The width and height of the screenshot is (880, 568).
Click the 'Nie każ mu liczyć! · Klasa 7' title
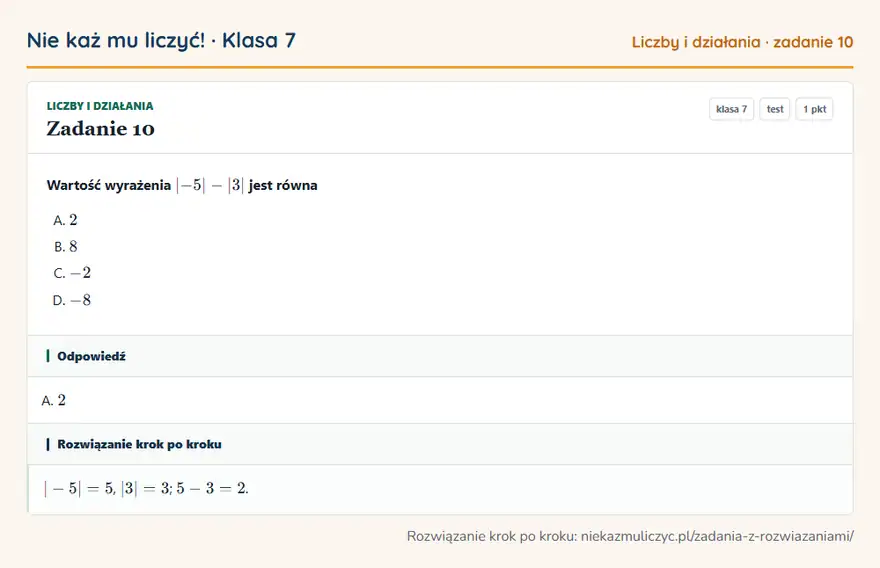coord(161,40)
